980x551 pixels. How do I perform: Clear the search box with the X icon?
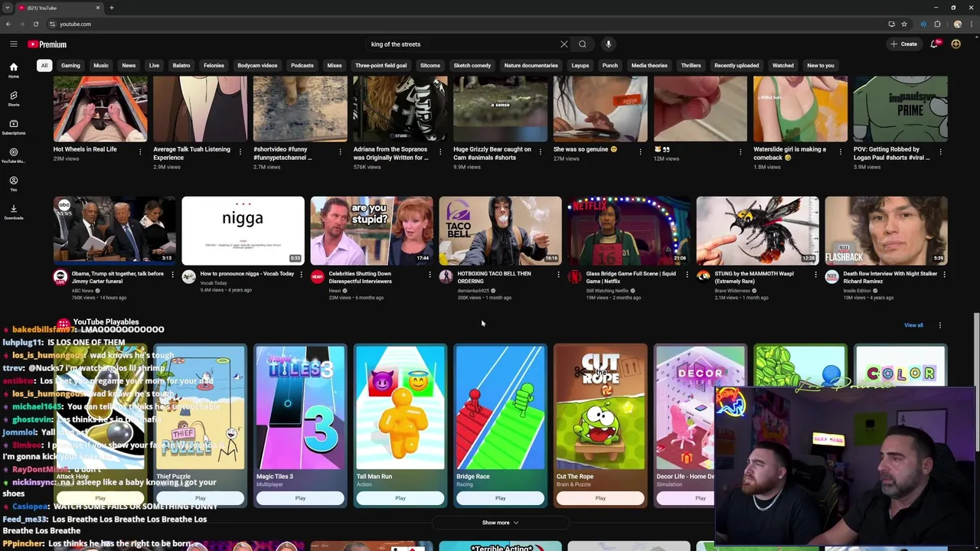[564, 44]
